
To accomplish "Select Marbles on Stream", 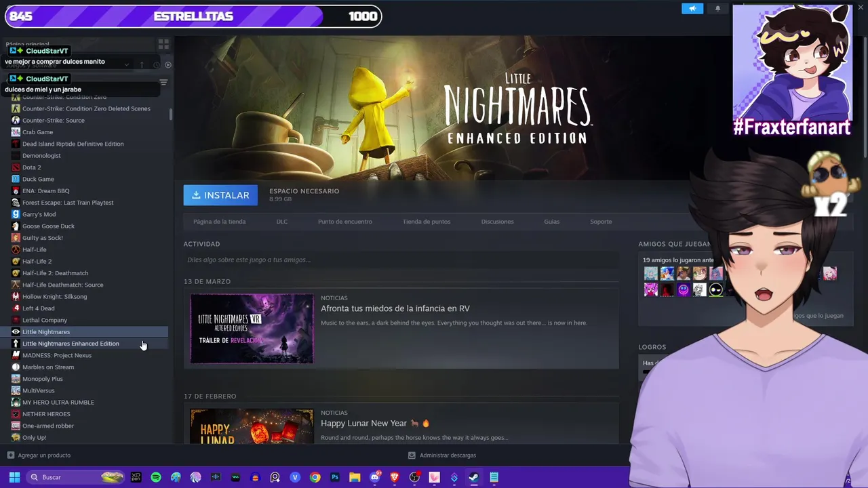I will (48, 367).
